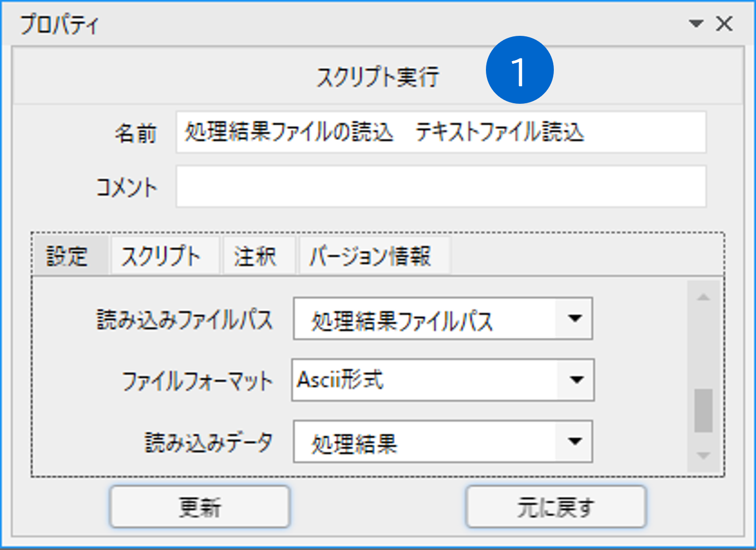Image resolution: width=756 pixels, height=550 pixels.
Task: Click the 更新 button
Action: [200, 507]
